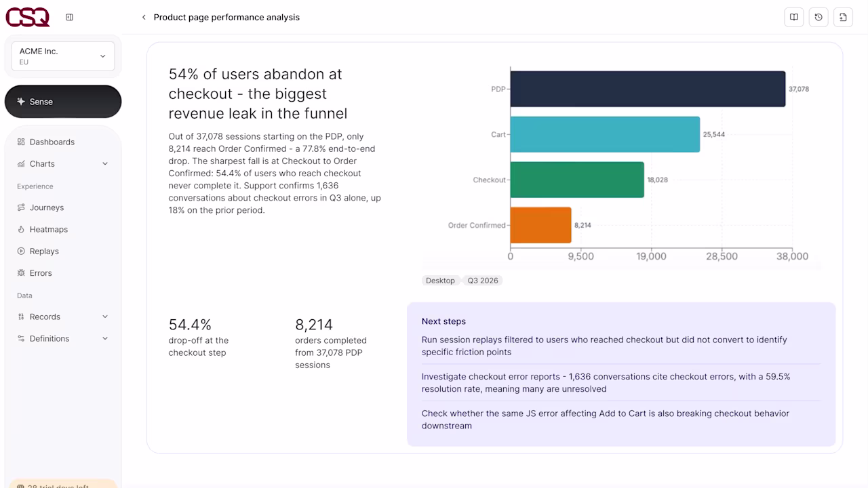Click the '25,544' value beside the Cart bar

(713, 135)
